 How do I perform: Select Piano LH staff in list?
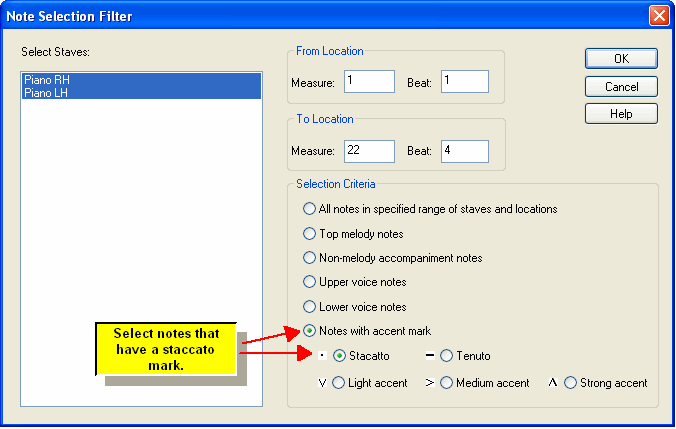(x=45, y=91)
